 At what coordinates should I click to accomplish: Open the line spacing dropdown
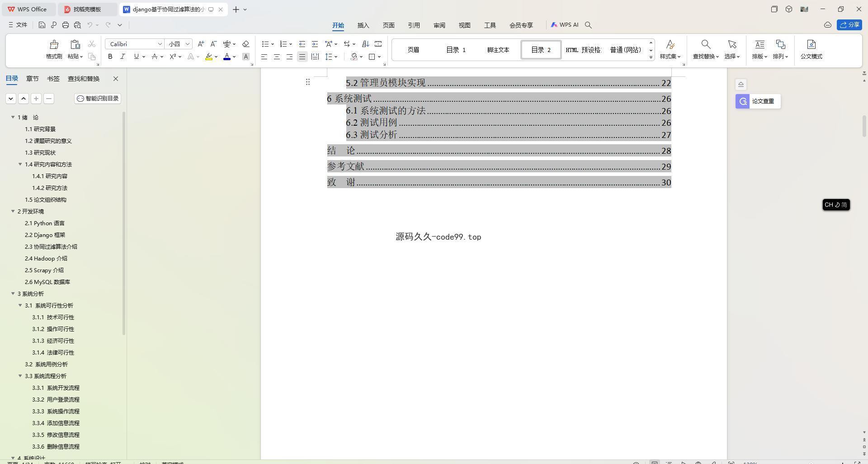336,57
